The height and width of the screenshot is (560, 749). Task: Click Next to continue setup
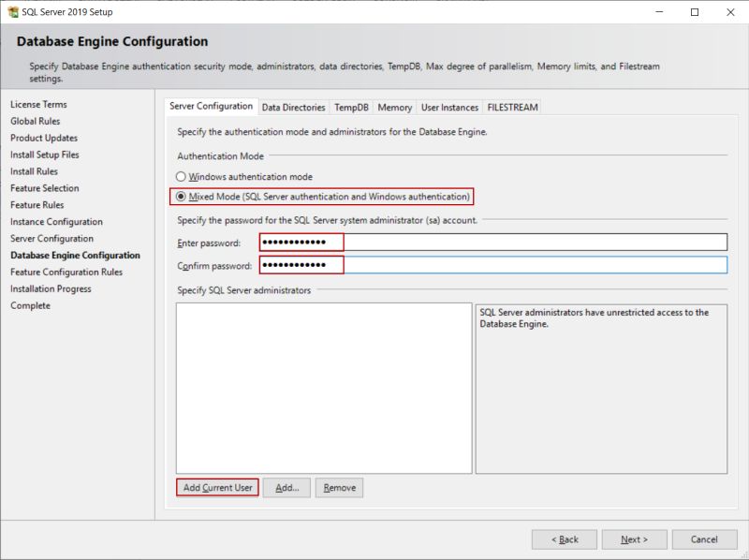pos(634,538)
